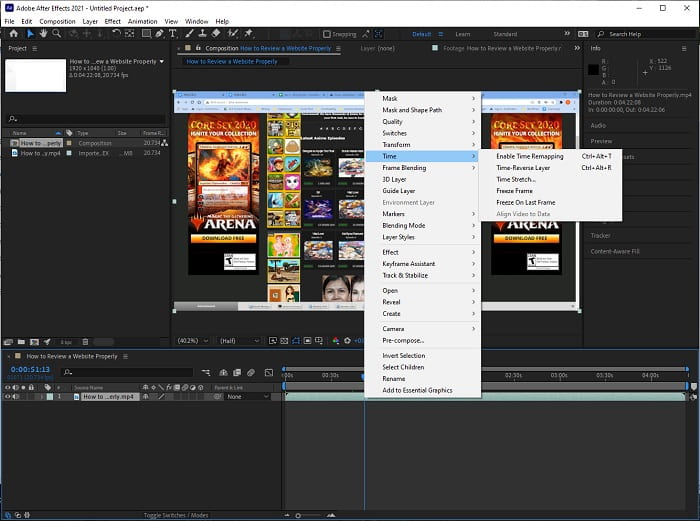Open the Parent & Link None dropdown

(247, 396)
